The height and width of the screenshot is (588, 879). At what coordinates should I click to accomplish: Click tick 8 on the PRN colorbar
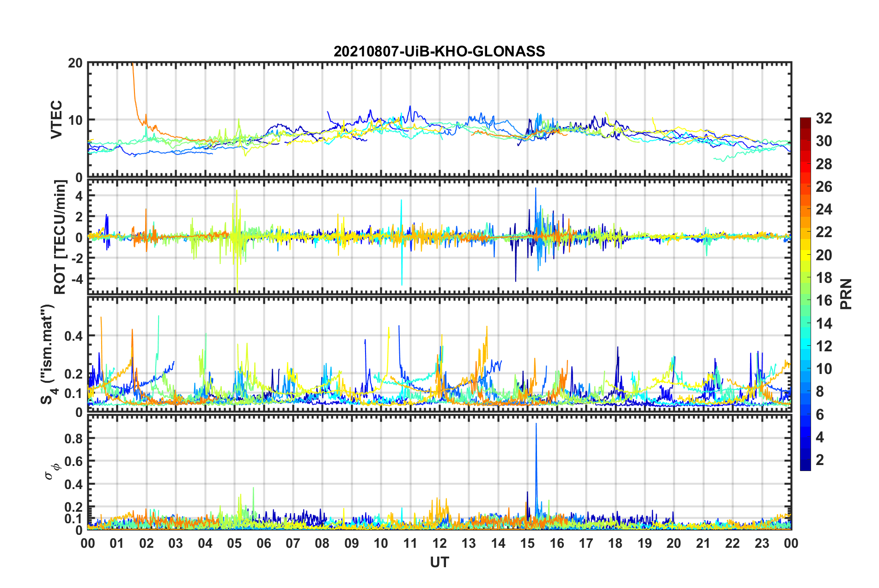tap(820, 392)
